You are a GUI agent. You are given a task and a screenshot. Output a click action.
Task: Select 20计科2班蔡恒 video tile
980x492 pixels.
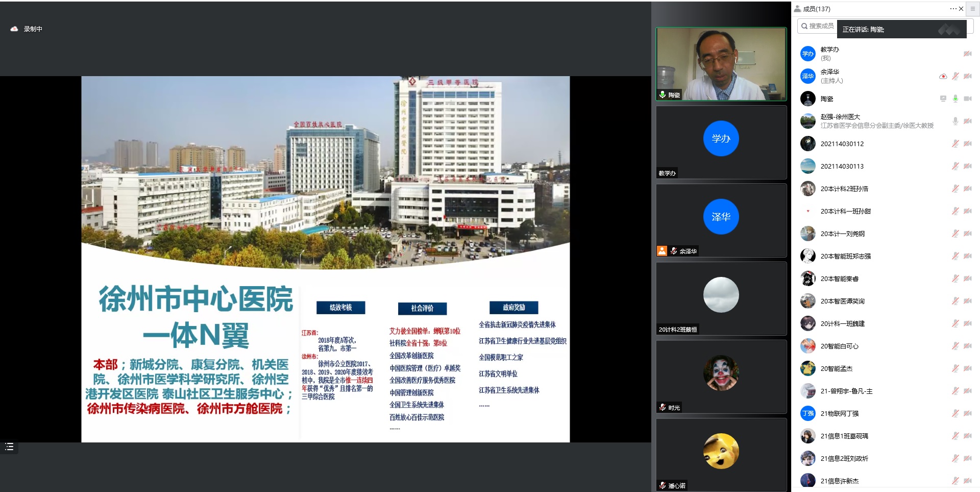pos(721,298)
